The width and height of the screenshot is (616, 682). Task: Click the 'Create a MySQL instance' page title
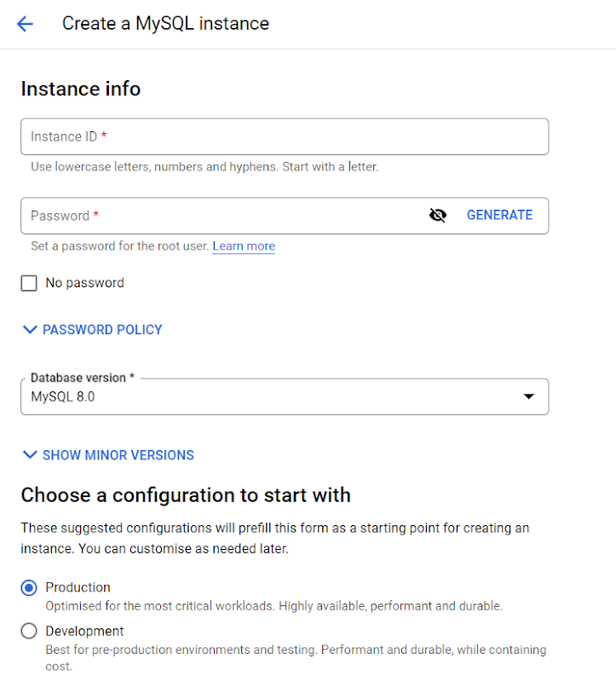coord(165,24)
